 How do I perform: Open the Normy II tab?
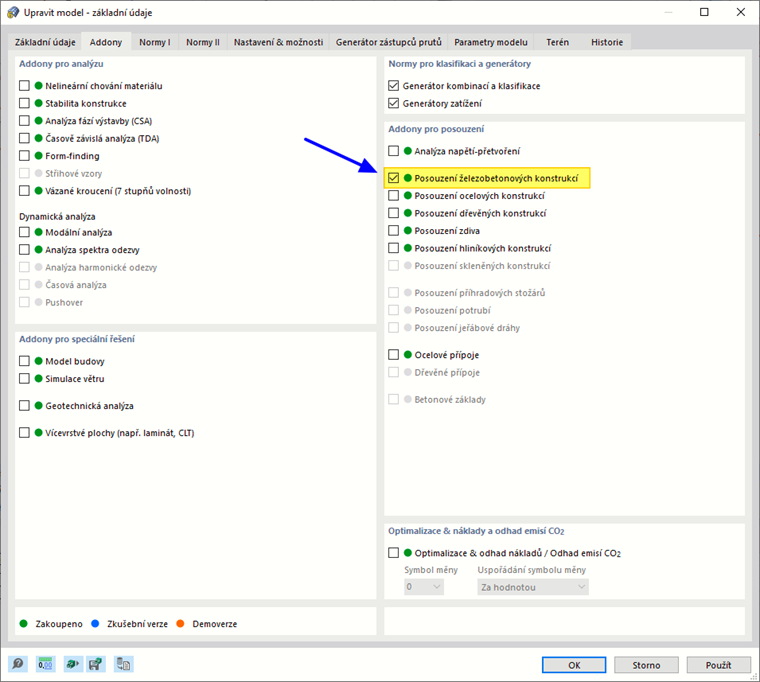coord(203,42)
